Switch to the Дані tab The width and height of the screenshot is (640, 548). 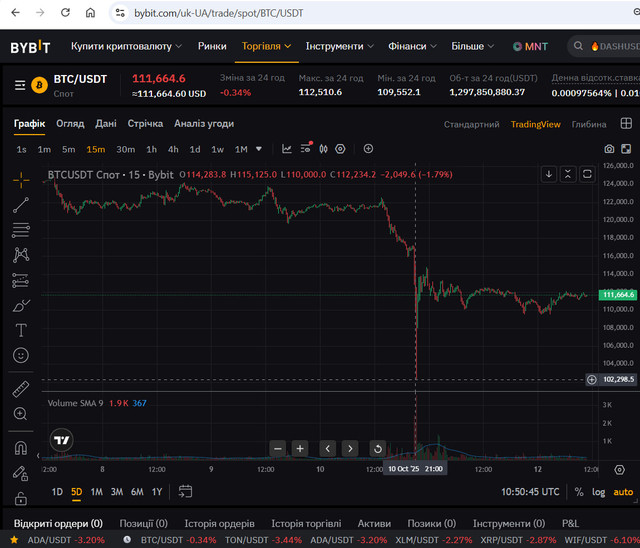(x=106, y=124)
